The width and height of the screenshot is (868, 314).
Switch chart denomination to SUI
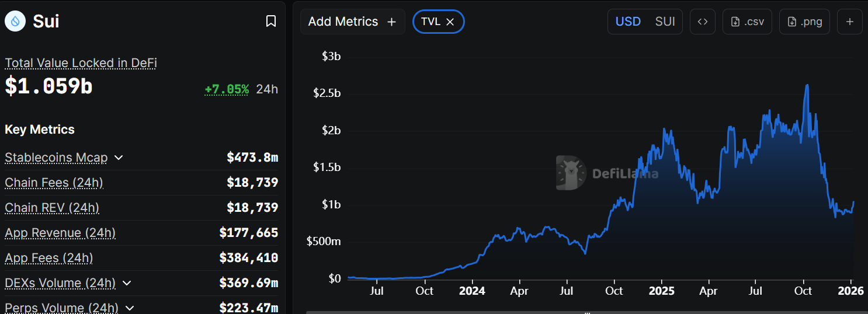coord(665,22)
